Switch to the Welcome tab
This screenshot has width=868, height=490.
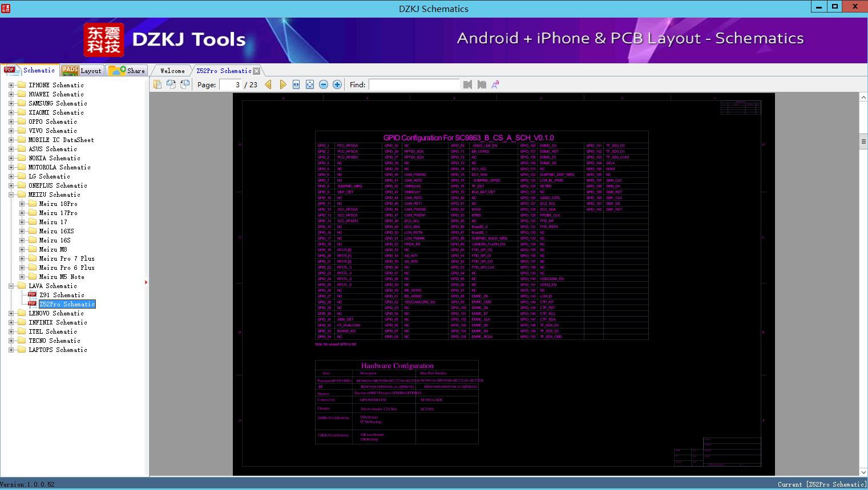(172, 71)
